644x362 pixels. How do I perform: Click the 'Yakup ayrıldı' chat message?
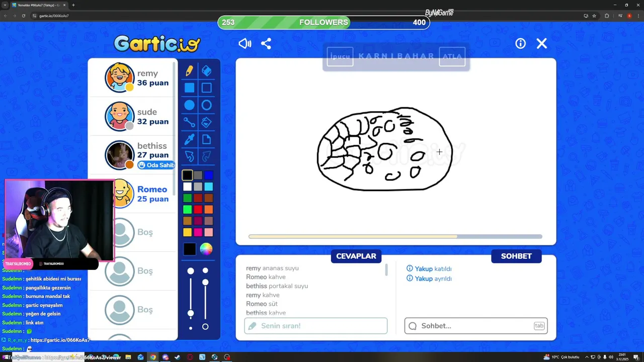click(x=429, y=279)
